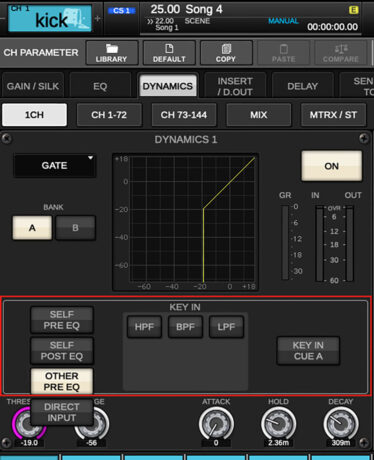Open the GATE type dropdown
The image size is (374, 460).
point(55,166)
